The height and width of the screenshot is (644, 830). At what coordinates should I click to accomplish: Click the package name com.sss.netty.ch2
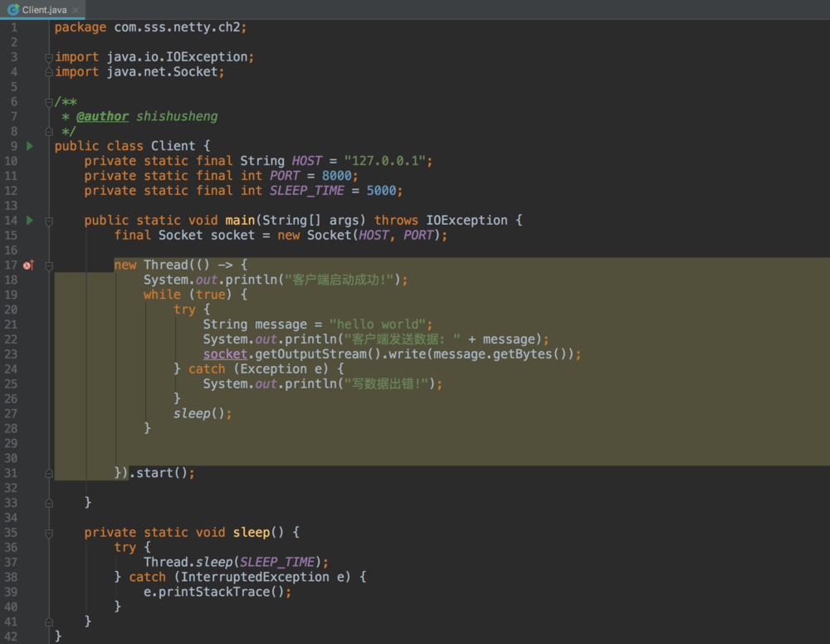pos(178,27)
